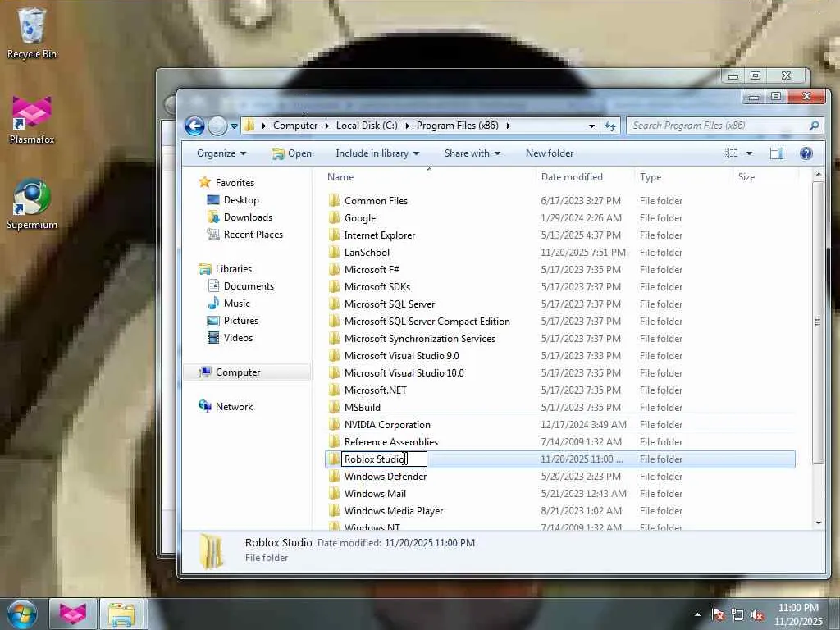
Task: Select Favorites in the navigation pane
Action: [x=235, y=183]
